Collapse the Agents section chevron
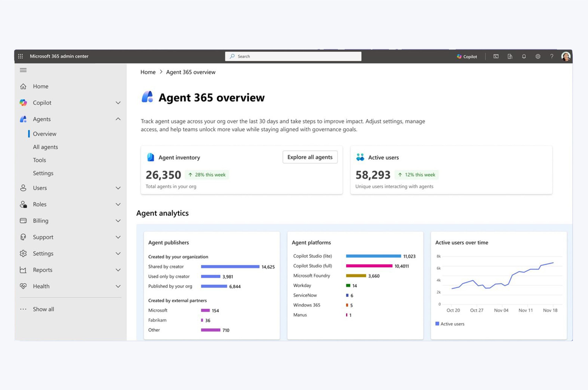This screenshot has width=588, height=390. [118, 119]
